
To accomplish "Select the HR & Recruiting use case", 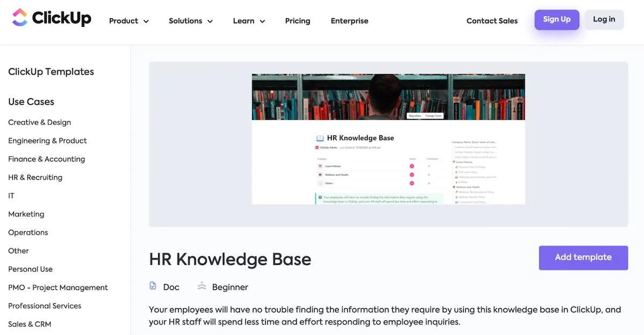I will (35, 177).
